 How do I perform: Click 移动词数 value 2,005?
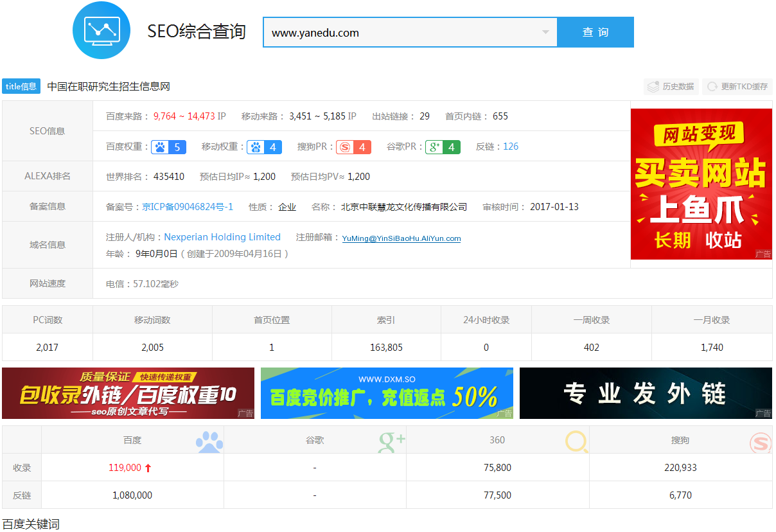pos(152,348)
